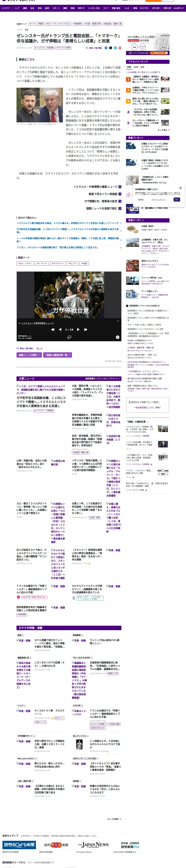Open the 政治 navigation menu item
The image size is (186, 868).
(40, 8)
